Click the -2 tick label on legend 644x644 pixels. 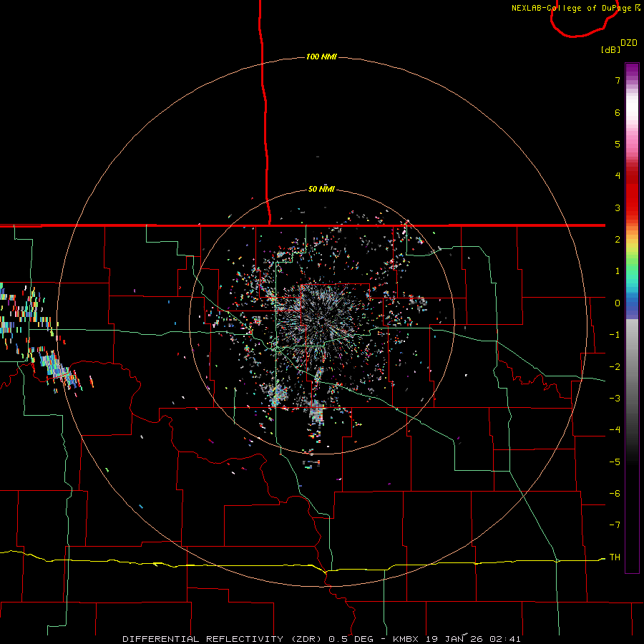click(615, 367)
